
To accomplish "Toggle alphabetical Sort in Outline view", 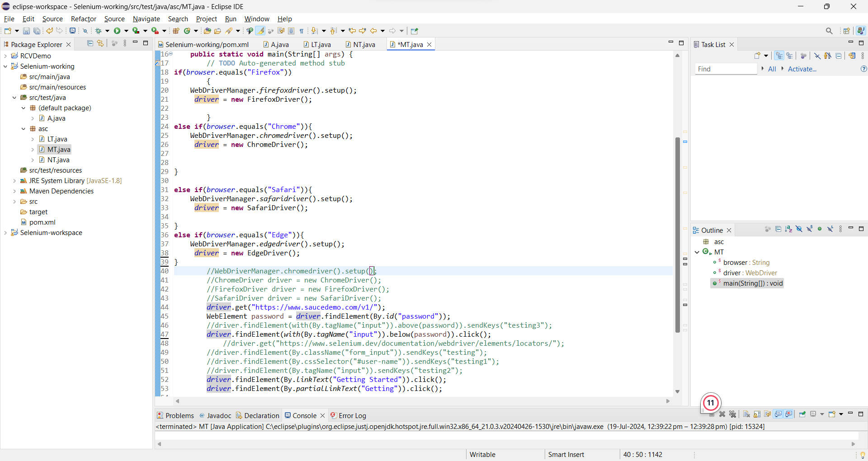I will pos(788,229).
